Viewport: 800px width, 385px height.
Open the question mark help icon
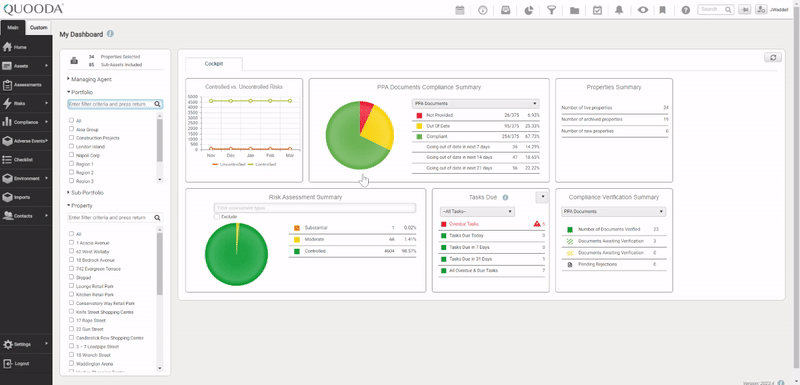(x=686, y=10)
